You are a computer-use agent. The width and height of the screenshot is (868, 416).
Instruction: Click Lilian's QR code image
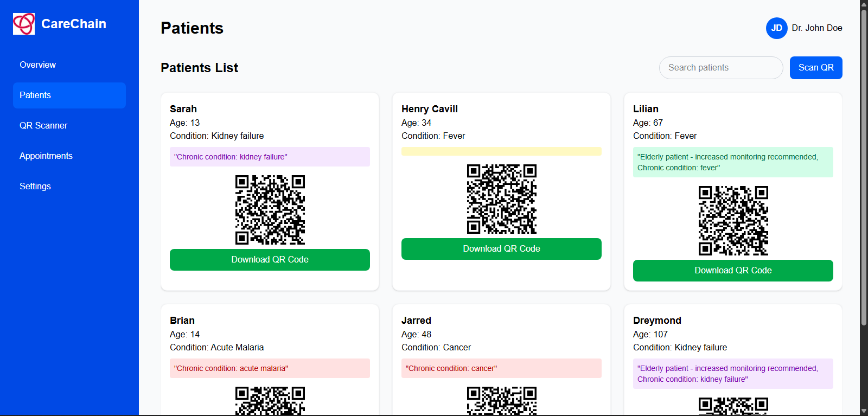tap(733, 221)
